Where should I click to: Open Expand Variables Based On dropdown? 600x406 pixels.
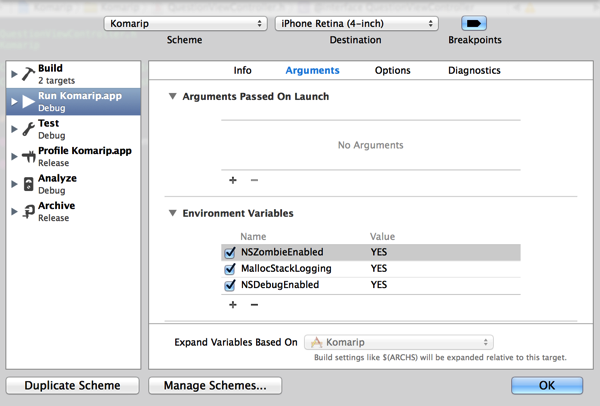pos(399,342)
